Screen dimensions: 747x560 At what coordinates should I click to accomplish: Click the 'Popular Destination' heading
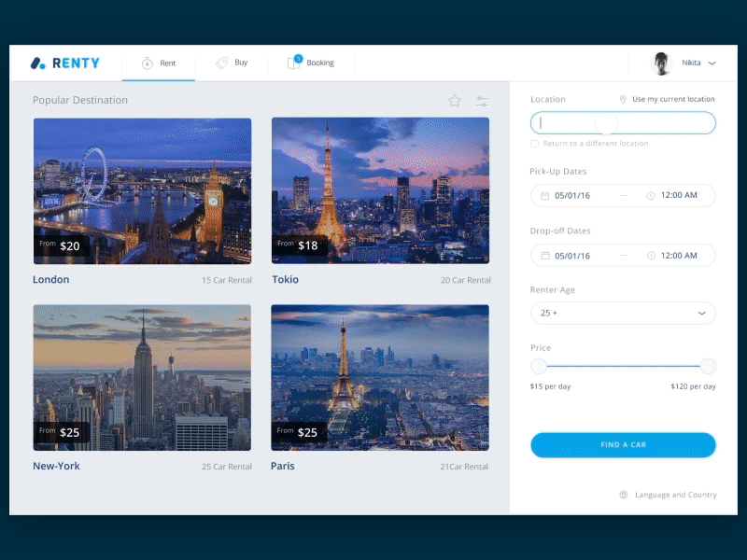(80, 100)
